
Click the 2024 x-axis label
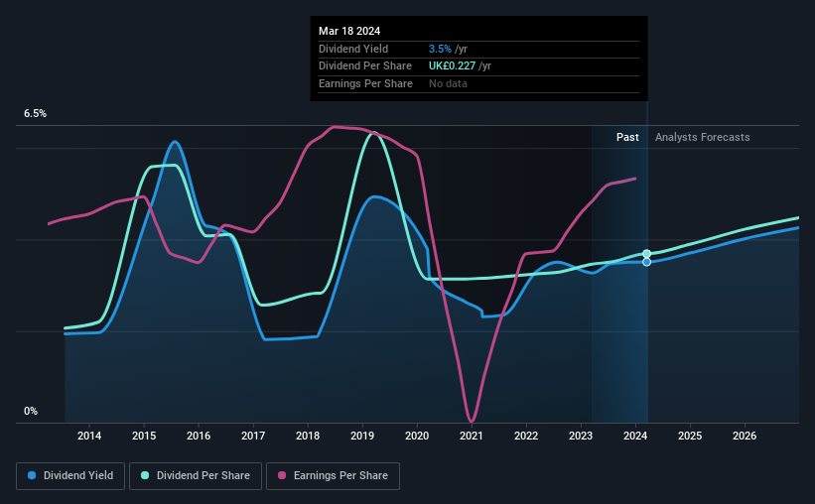[635, 436]
